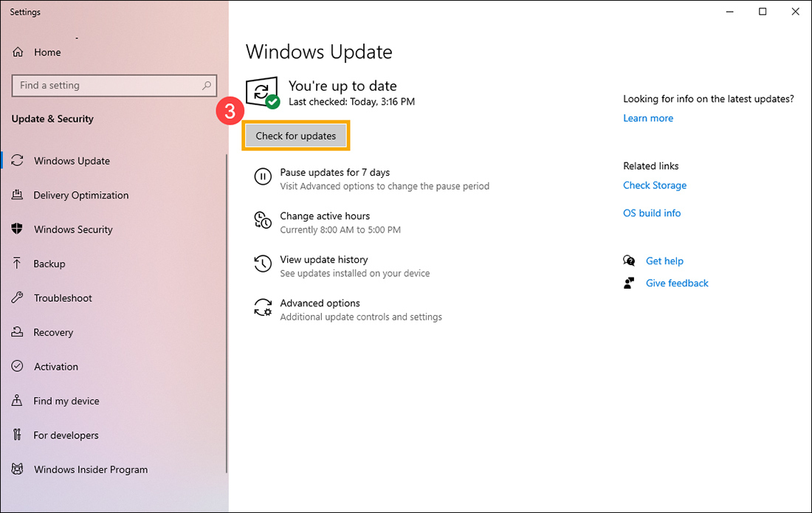812x513 pixels.
Task: Click the Get help headset icon
Action: [629, 261]
